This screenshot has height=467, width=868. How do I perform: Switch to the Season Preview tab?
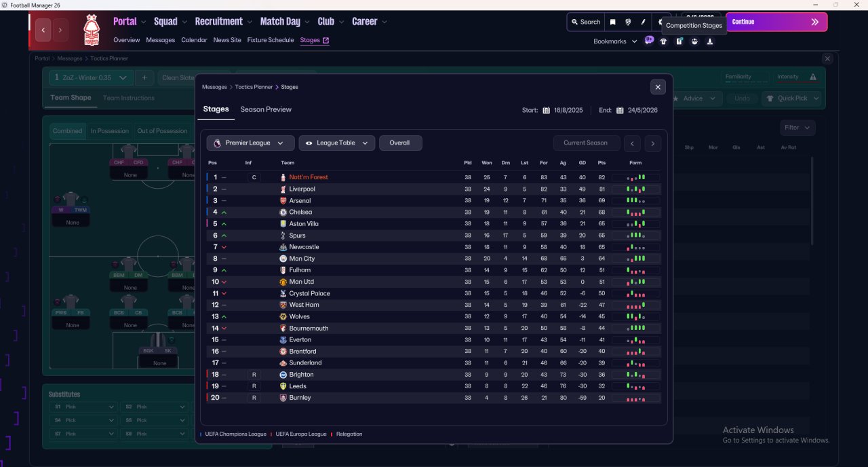point(266,109)
